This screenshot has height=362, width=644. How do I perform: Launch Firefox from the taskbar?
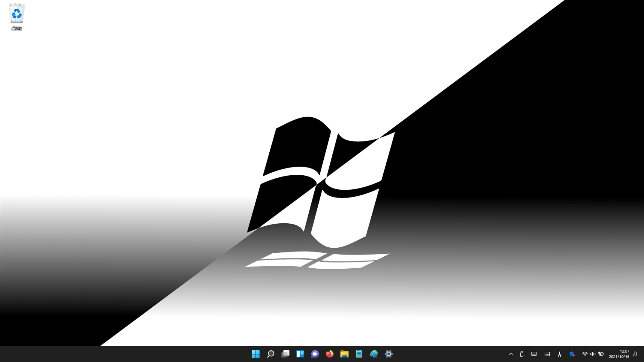[x=330, y=354]
